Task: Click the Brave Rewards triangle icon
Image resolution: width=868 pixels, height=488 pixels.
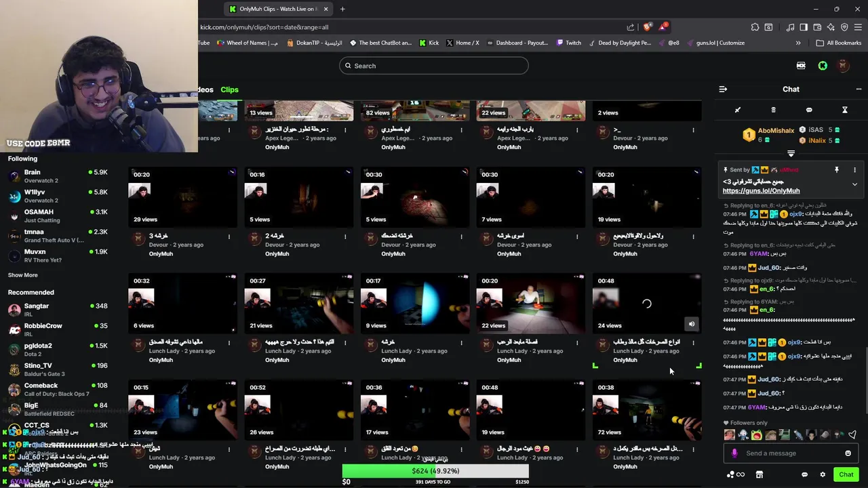Action: 663,27
